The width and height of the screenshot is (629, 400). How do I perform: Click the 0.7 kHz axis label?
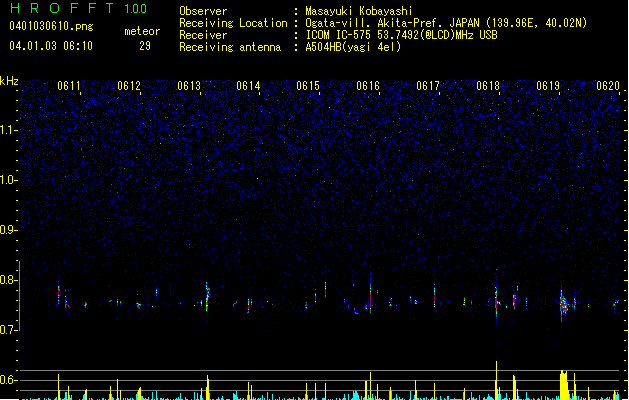8,330
